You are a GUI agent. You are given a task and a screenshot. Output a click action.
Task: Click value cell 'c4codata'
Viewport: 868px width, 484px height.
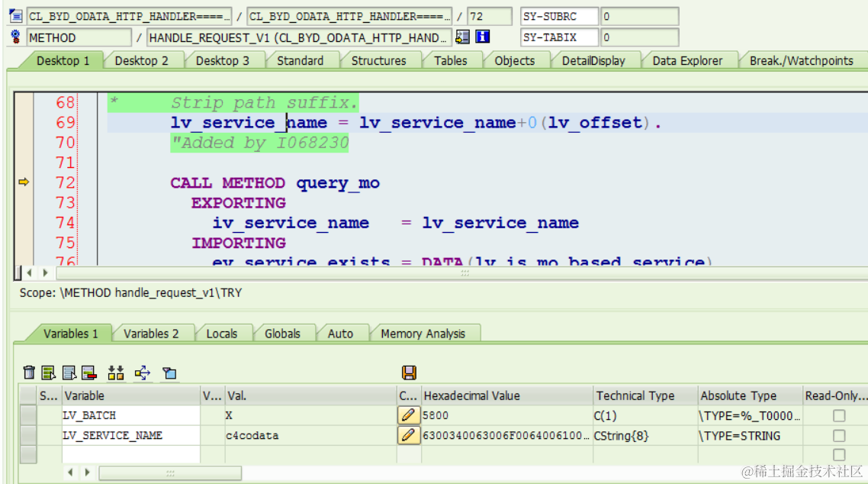pos(310,435)
